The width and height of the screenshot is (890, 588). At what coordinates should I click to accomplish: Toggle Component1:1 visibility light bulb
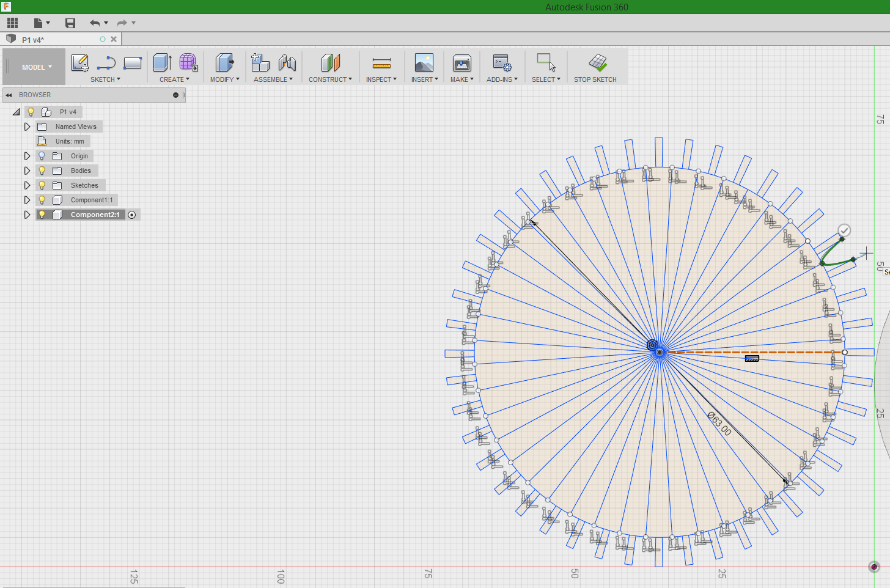coord(42,200)
